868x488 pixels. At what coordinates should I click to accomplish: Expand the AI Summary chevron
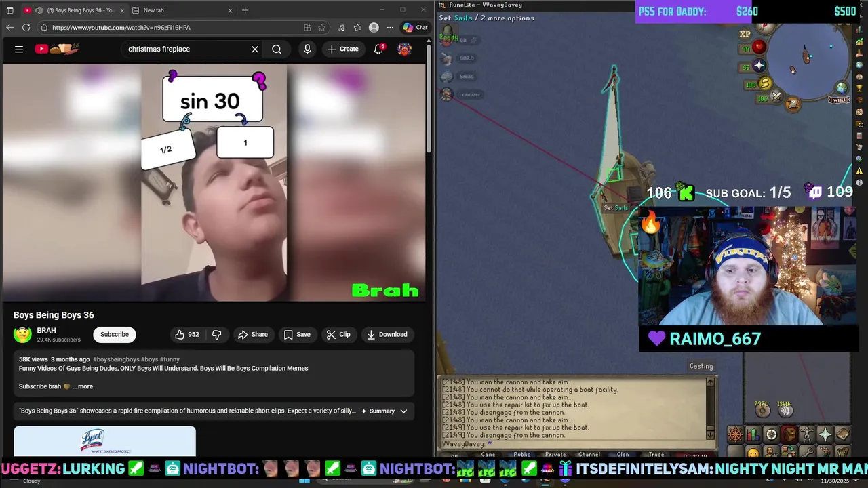(403, 411)
